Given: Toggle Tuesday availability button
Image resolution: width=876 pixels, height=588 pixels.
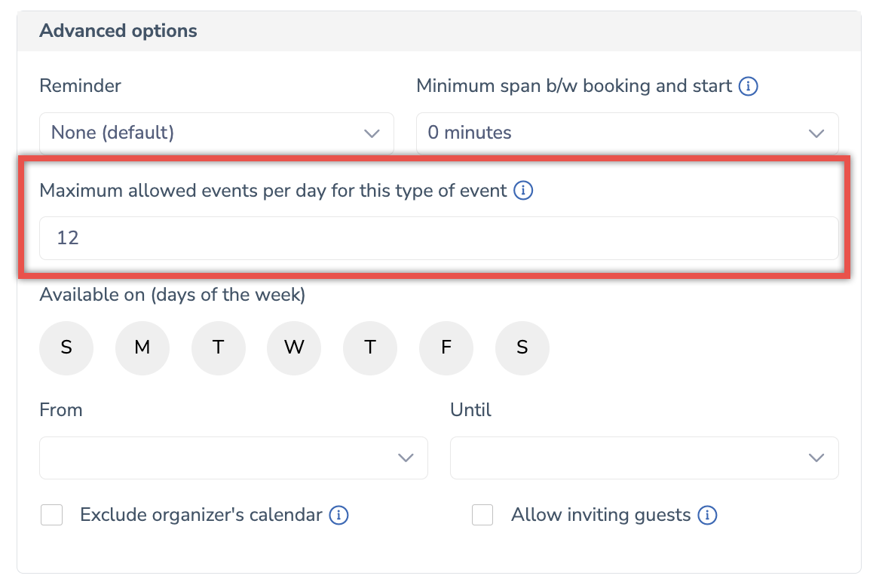Looking at the screenshot, I should pos(219,348).
